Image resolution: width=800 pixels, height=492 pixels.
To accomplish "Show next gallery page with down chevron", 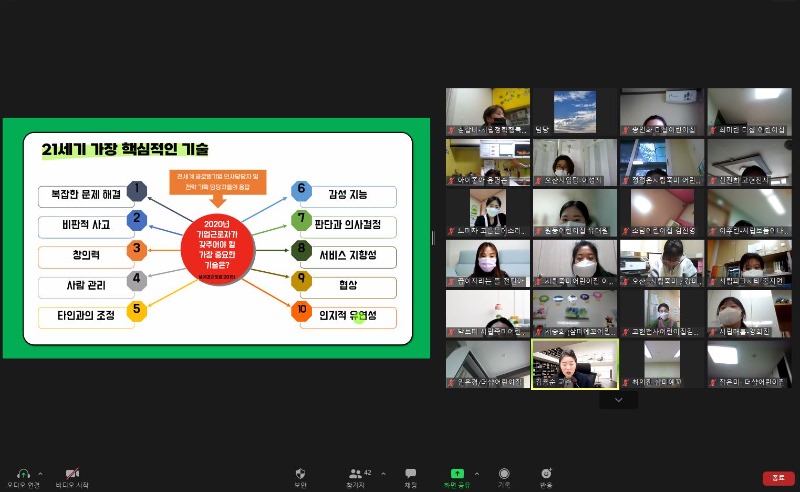I will click(618, 400).
